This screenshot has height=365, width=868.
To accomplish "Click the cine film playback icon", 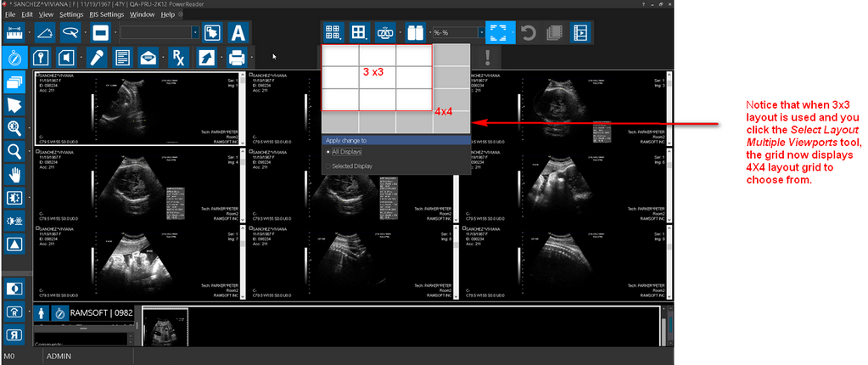I will (580, 33).
